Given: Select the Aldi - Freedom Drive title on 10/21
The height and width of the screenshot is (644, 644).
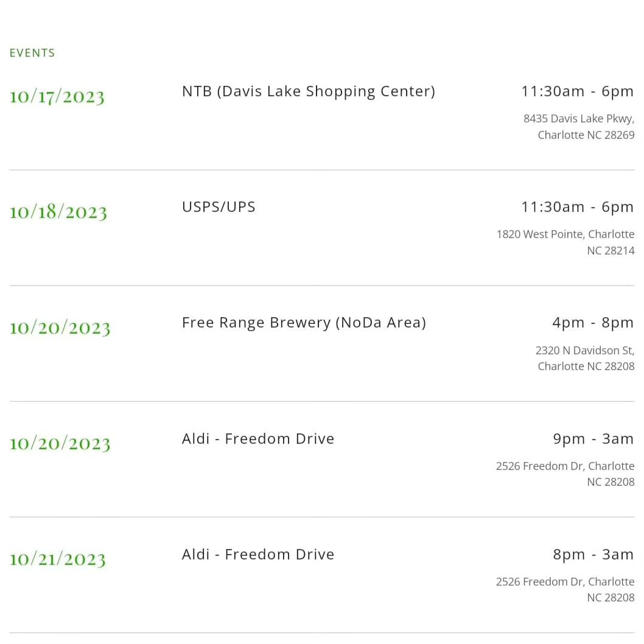Looking at the screenshot, I should (258, 555).
